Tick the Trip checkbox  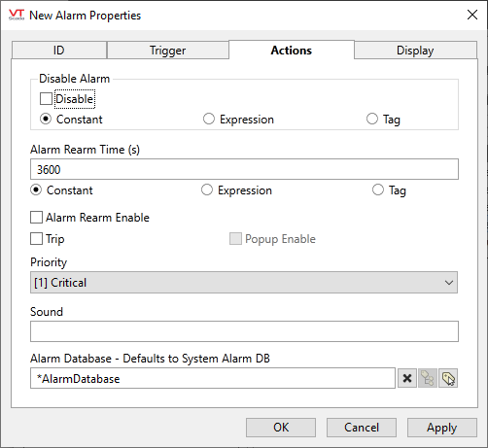pos(36,239)
